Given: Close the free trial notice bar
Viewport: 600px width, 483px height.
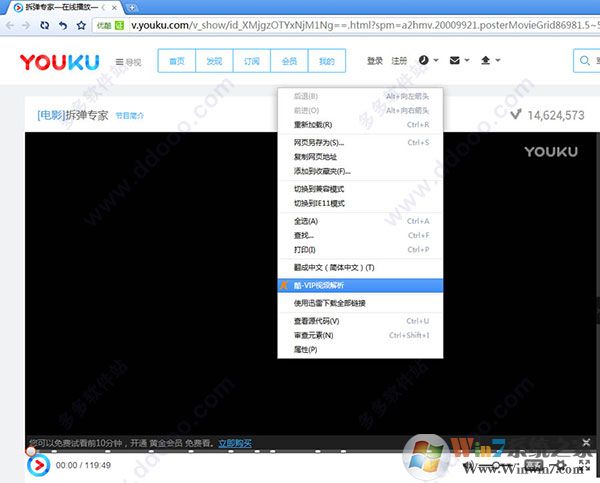Looking at the screenshot, I should pos(586,443).
